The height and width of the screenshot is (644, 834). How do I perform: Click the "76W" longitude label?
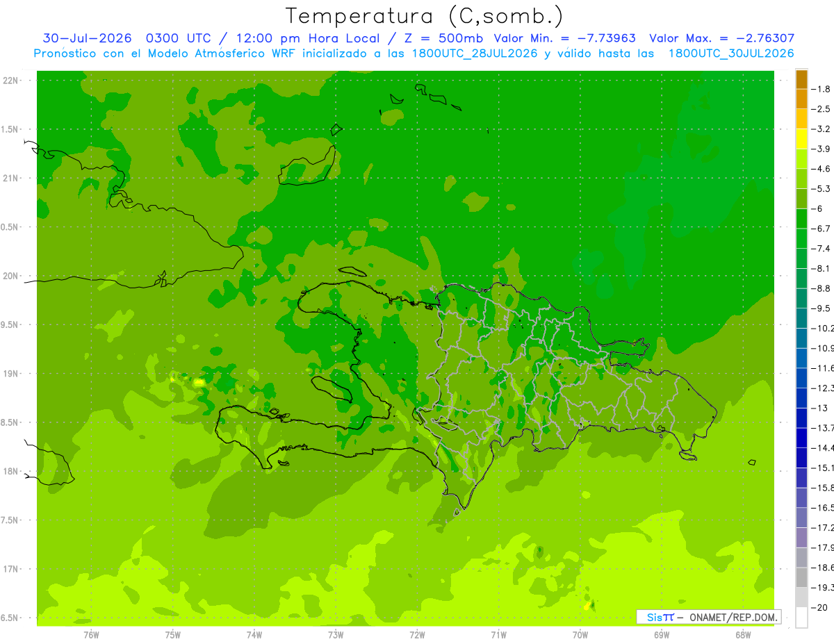tap(91, 635)
